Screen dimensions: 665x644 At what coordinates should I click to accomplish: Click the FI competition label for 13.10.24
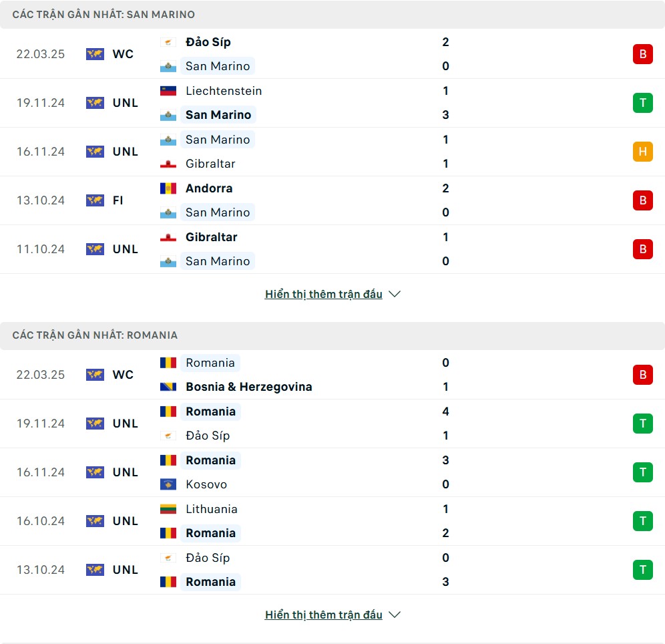[118, 200]
